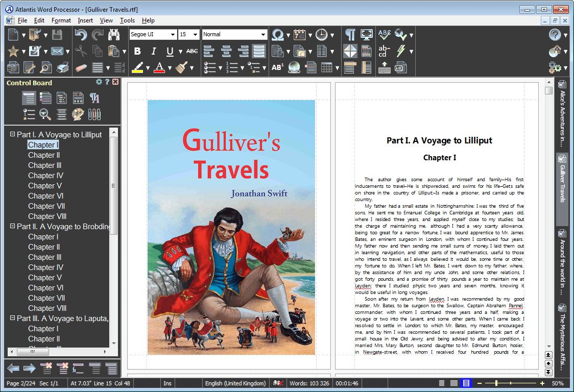The height and width of the screenshot is (392, 574).
Task: Click the New document icon
Action: point(13,35)
